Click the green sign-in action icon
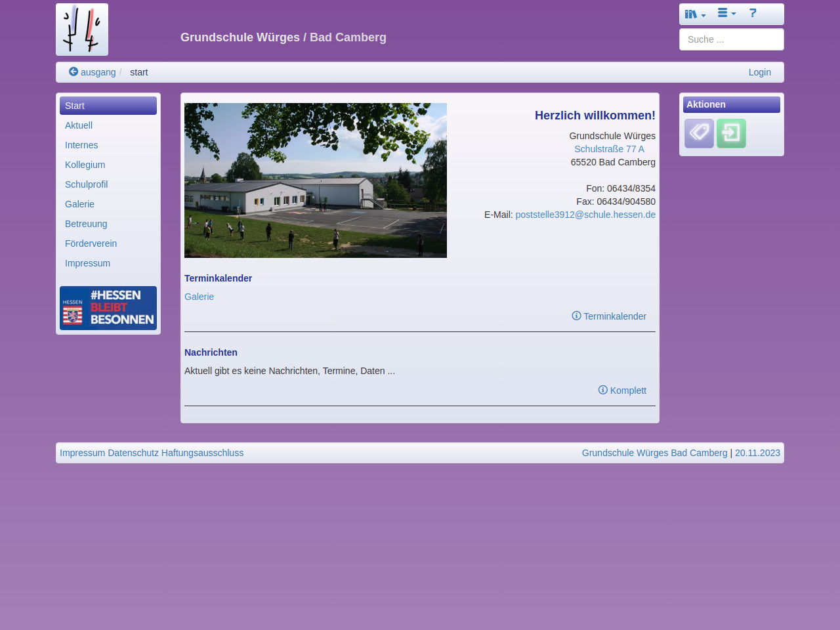This screenshot has height=630, width=840. tap(731, 133)
